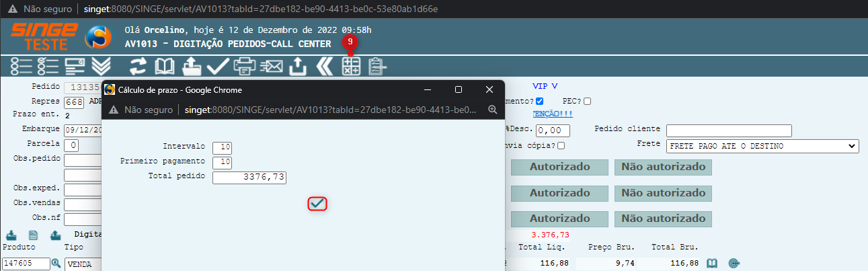Click the last 'Autorizado' button

(x=559, y=219)
